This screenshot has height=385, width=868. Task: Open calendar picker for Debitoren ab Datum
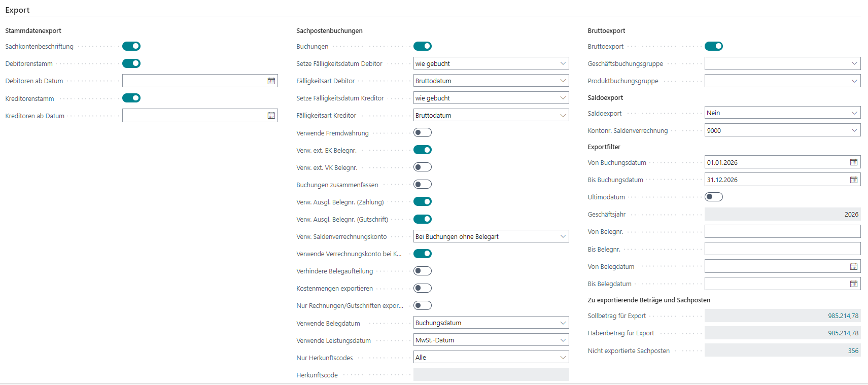coord(271,81)
